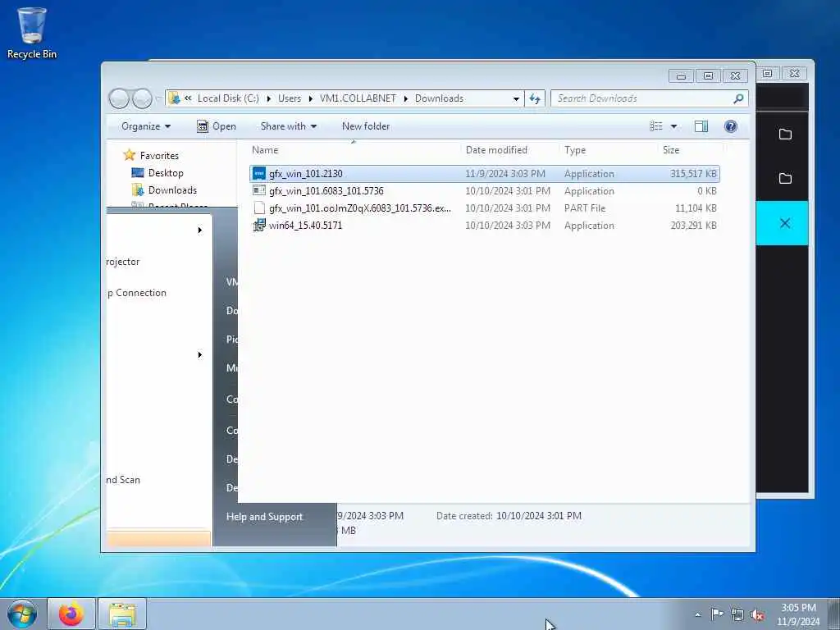Viewport: 840px width, 630px height.
Task: Click Downloads in Favorites list
Action: coord(172,190)
